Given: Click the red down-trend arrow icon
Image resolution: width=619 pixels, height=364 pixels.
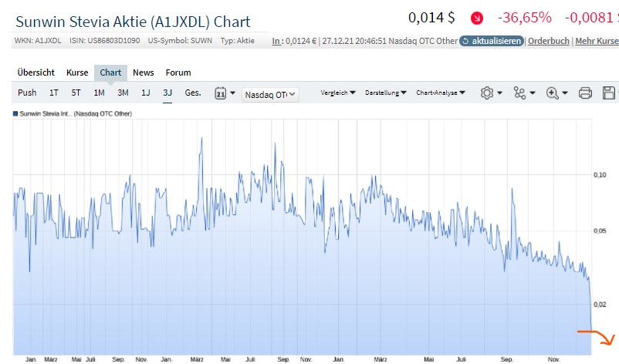Looking at the screenshot, I should pos(479,18).
